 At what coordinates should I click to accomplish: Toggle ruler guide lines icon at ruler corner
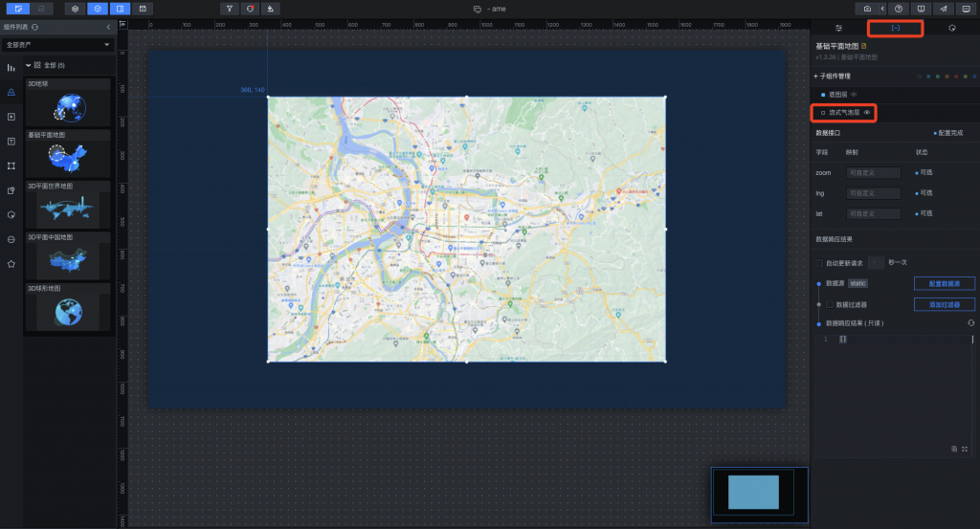pos(122,24)
